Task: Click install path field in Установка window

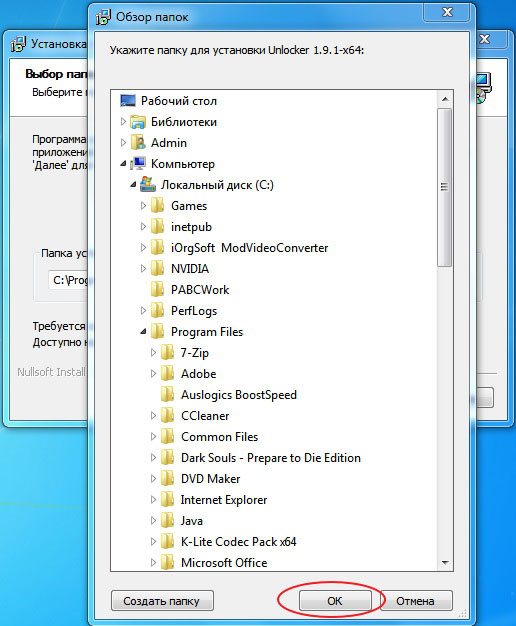Action: pyautogui.click(x=69, y=280)
